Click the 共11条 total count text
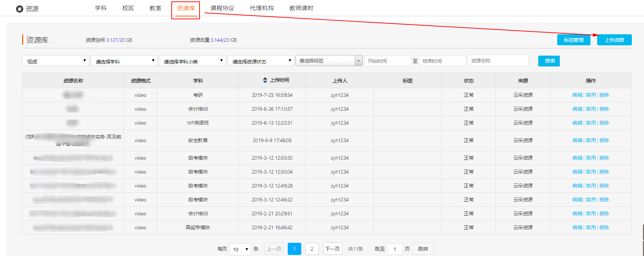Screen dimensions: 644x256 click(x=356, y=249)
